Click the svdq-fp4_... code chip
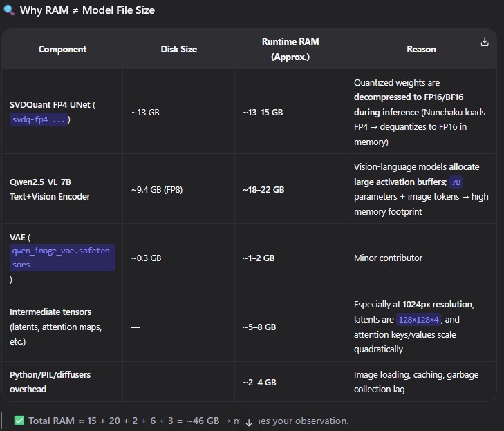 [x=40, y=119]
